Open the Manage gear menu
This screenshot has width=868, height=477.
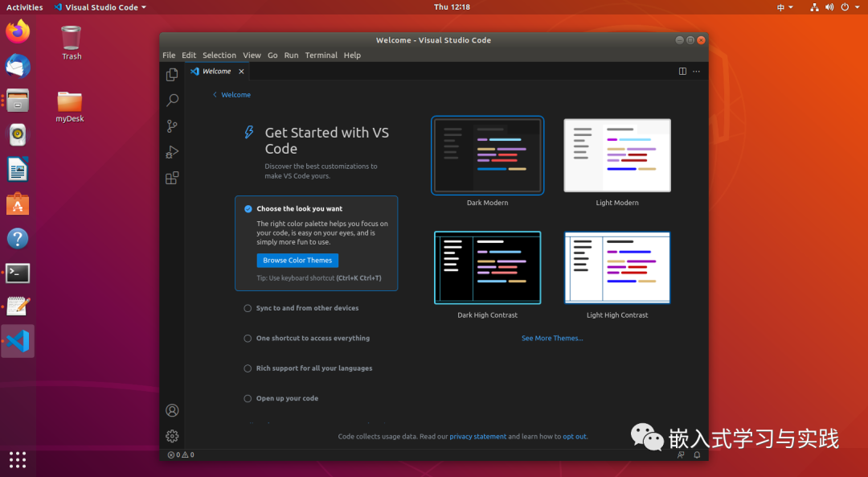[171, 436]
